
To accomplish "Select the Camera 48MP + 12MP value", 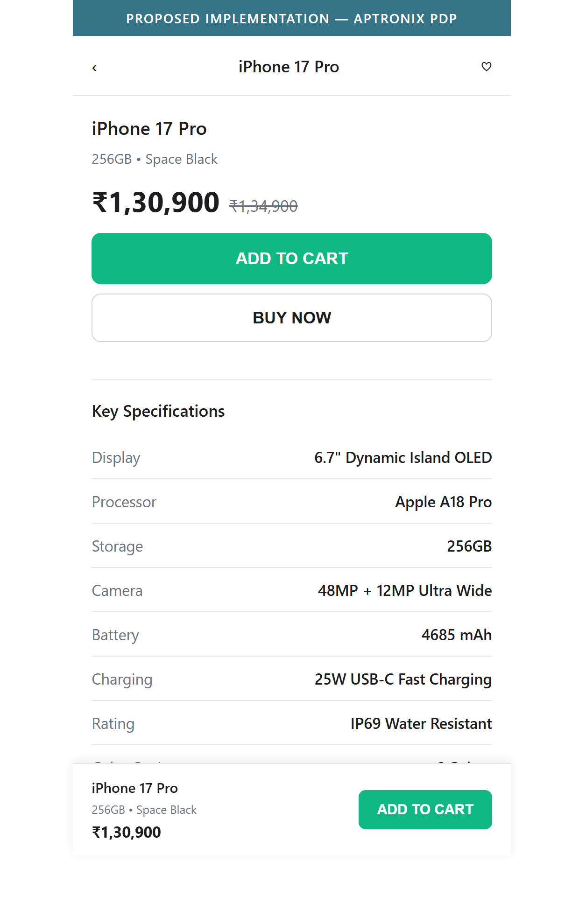I will tap(405, 591).
